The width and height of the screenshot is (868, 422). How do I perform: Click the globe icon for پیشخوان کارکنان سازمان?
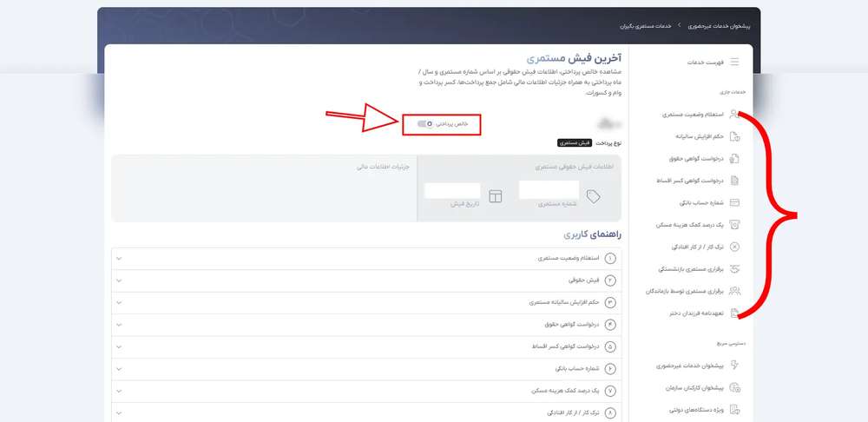(x=734, y=387)
